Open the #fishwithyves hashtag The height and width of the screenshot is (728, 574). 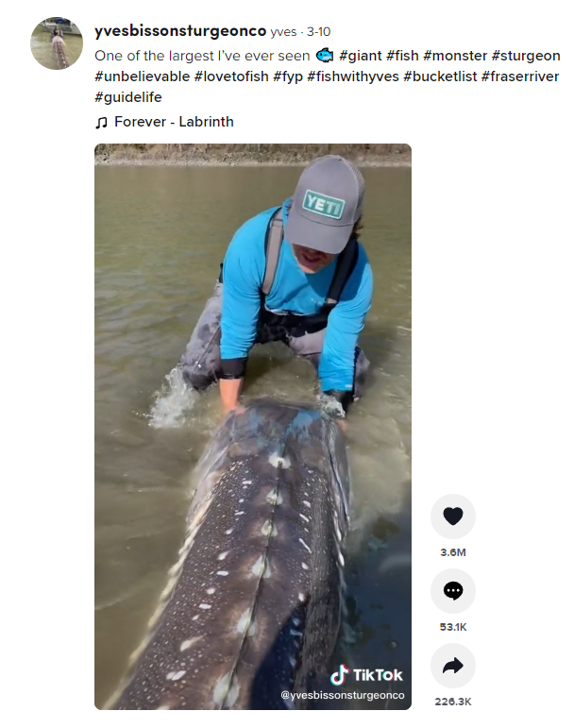pos(353,76)
